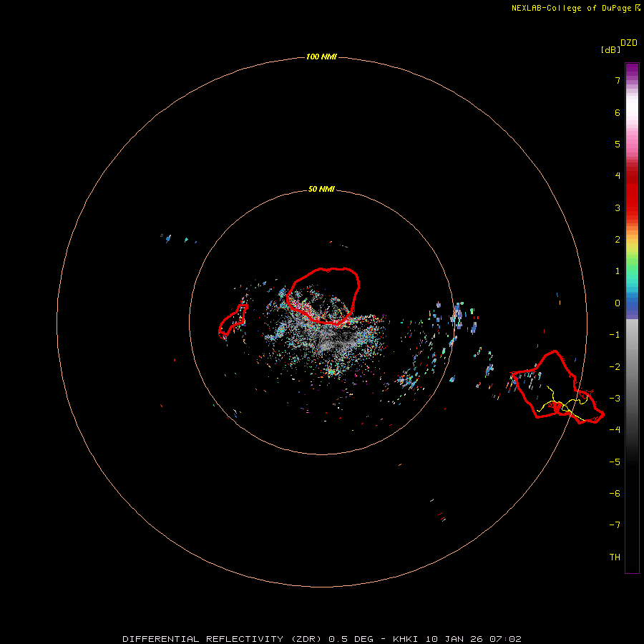Click the 1 dB value on the color scale
644x644 pixels.
pos(618,271)
